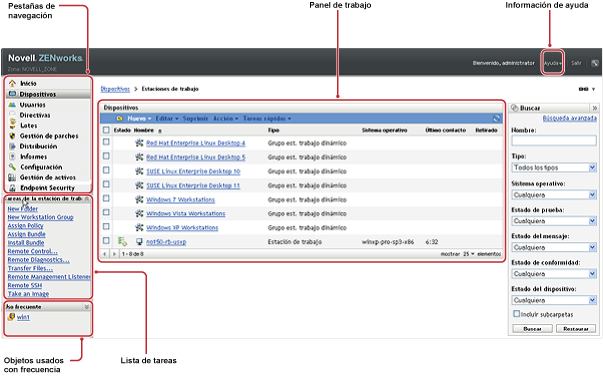Click the Configuración wrench icon

click(12, 167)
